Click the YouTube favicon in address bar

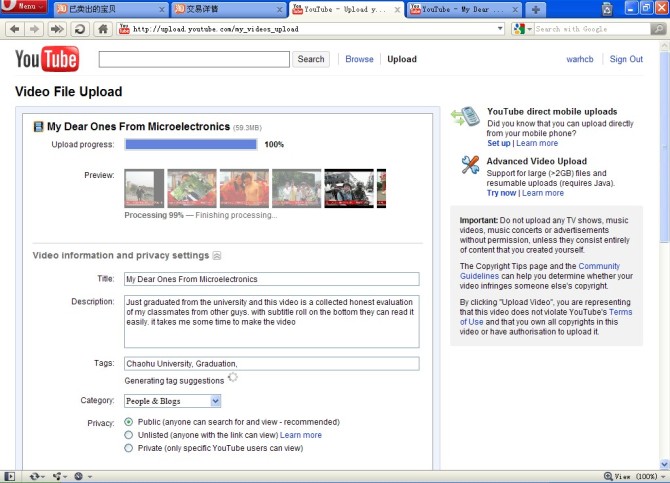point(124,29)
